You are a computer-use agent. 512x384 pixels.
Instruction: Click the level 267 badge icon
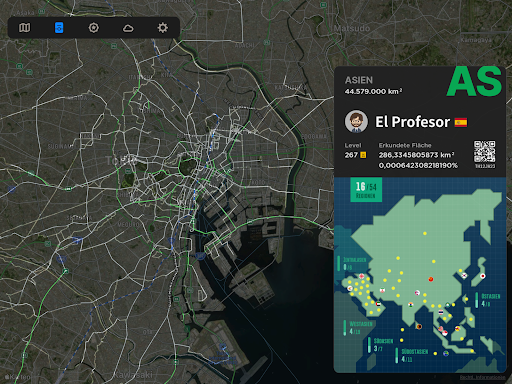click(x=363, y=155)
